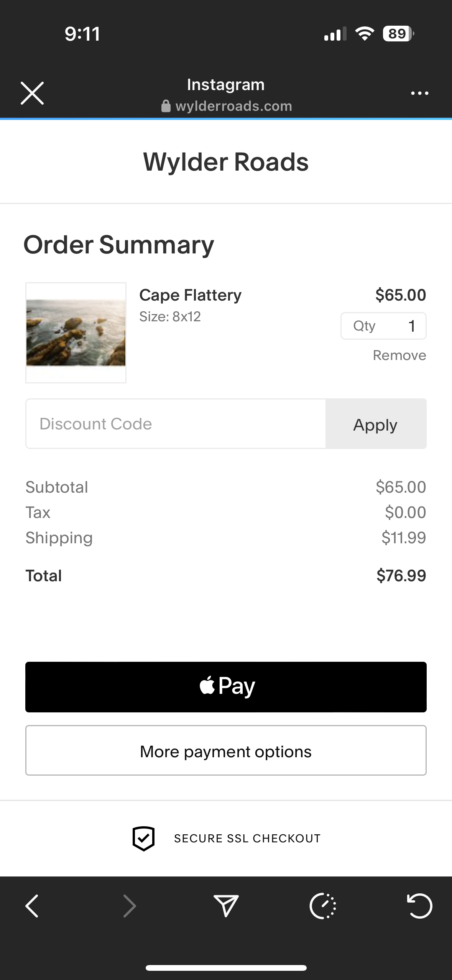
Task: Tap the wylderroads.com address text
Action: tap(234, 106)
